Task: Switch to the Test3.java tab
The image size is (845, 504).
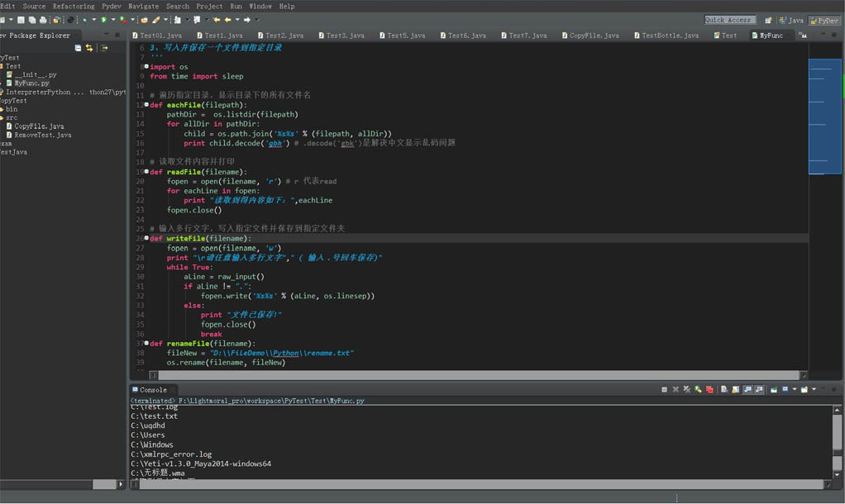Action: (x=341, y=36)
